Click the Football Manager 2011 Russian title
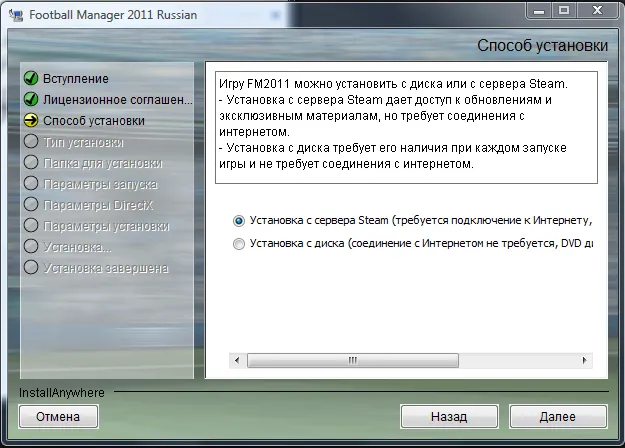The width and height of the screenshot is (625, 448). click(113, 15)
